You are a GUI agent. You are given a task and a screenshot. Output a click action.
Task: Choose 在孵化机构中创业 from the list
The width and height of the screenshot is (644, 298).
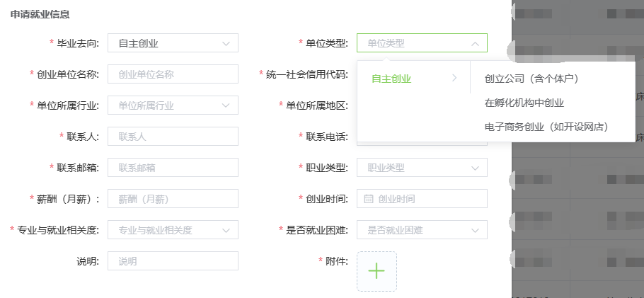pyautogui.click(x=524, y=103)
